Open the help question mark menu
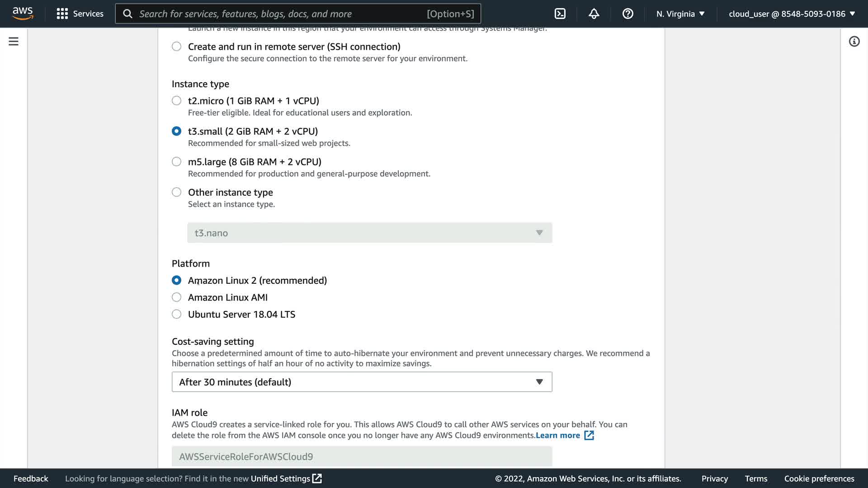868x488 pixels. coord(627,14)
